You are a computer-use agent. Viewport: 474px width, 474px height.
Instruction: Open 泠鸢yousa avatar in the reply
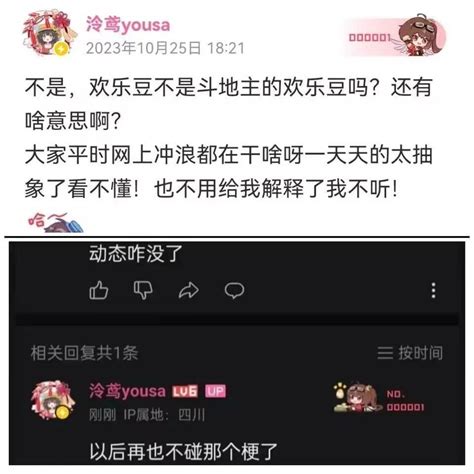tap(52, 401)
